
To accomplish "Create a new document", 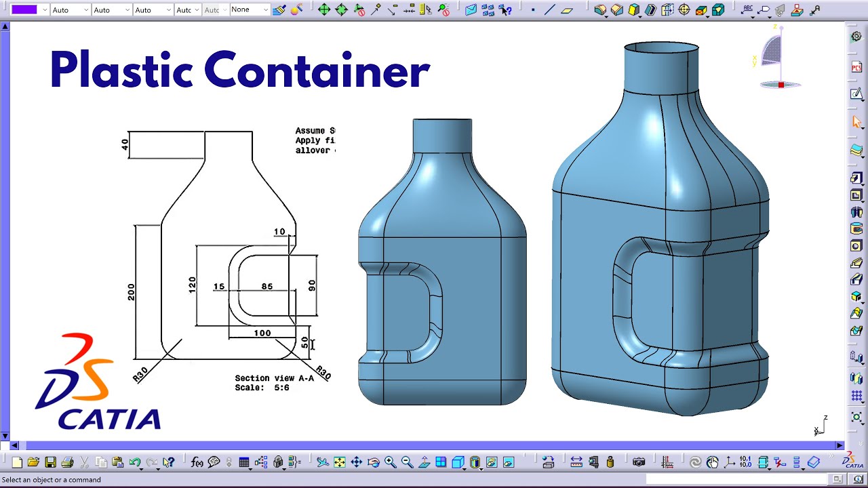I will 17,462.
